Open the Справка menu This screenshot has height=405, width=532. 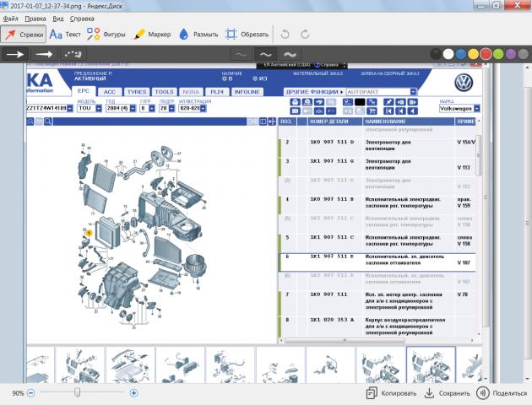point(82,19)
